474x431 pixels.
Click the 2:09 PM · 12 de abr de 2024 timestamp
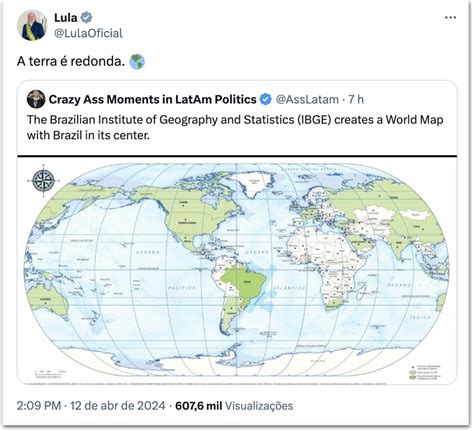(91, 406)
